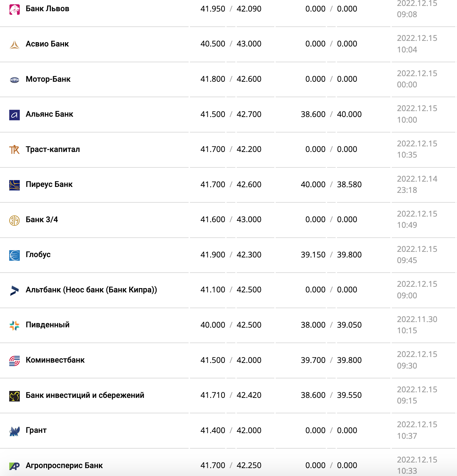Click the Коминвестбанк logo icon
The image size is (457, 476).
coord(15,361)
